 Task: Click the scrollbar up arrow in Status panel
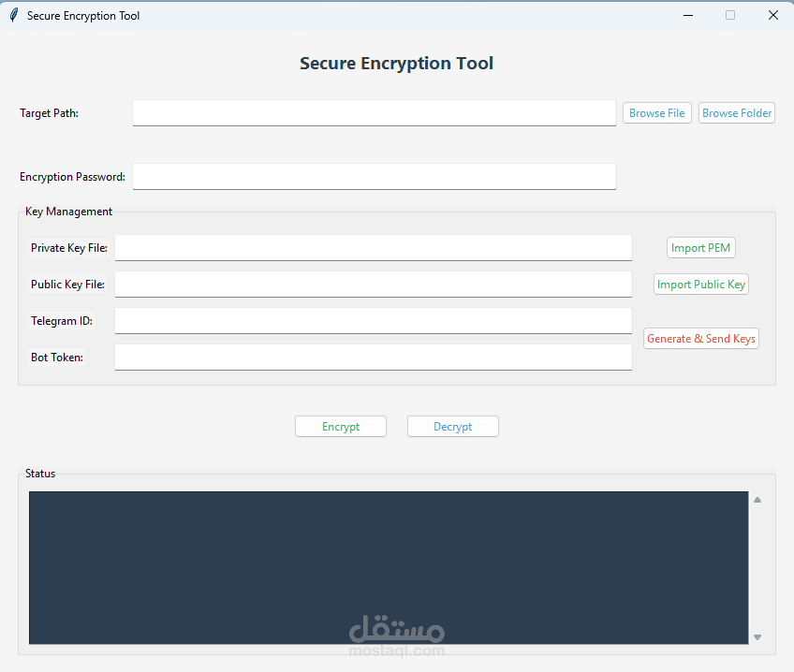point(757,499)
